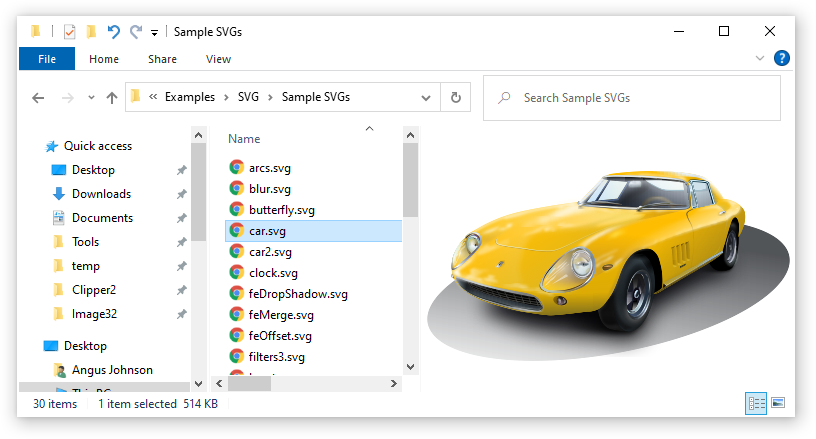The height and width of the screenshot is (439, 816).
Task: Switch to the View ribbon tab
Action: [x=218, y=59]
